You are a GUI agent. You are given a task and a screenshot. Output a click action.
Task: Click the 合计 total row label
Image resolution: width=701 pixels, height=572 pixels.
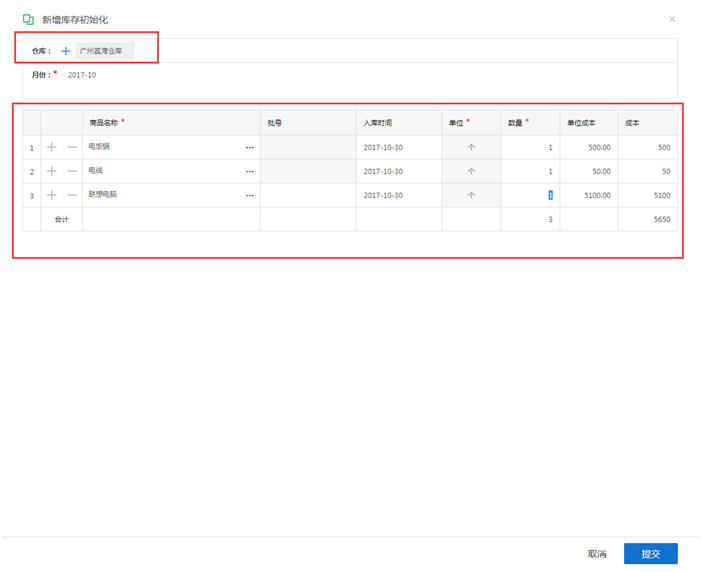(x=62, y=219)
